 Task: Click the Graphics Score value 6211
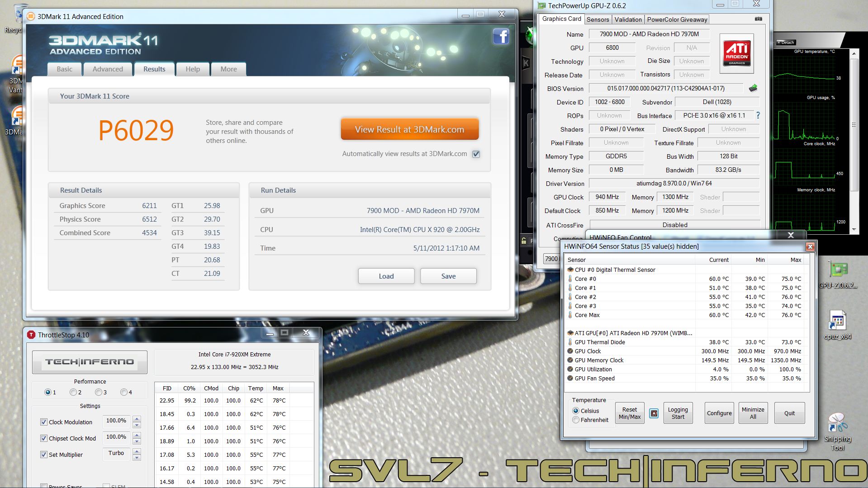click(149, 205)
